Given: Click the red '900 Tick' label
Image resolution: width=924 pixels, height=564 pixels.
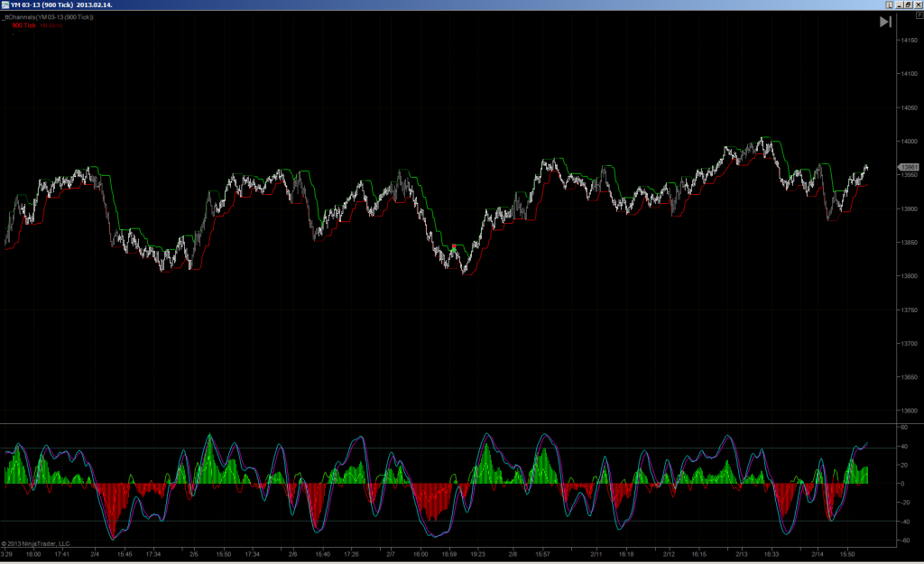Looking at the screenshot, I should tap(24, 25).
